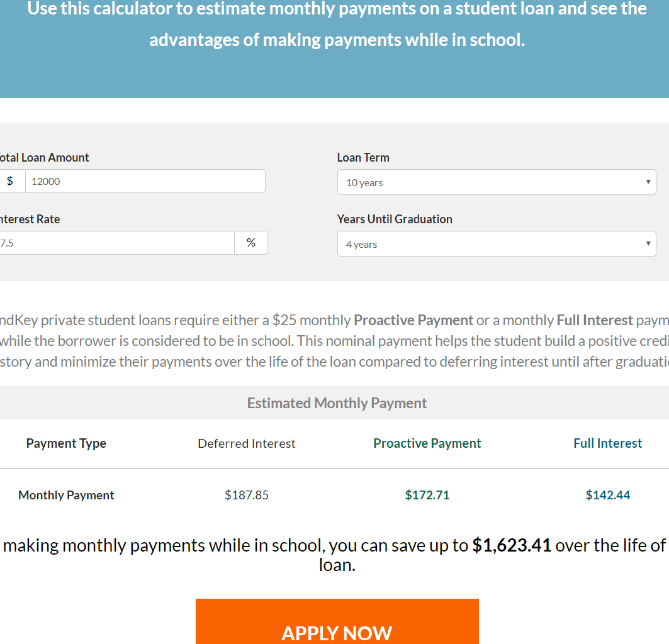Click the bold Proactive Payment text in paragraph
The height and width of the screenshot is (644, 669).
click(x=413, y=319)
